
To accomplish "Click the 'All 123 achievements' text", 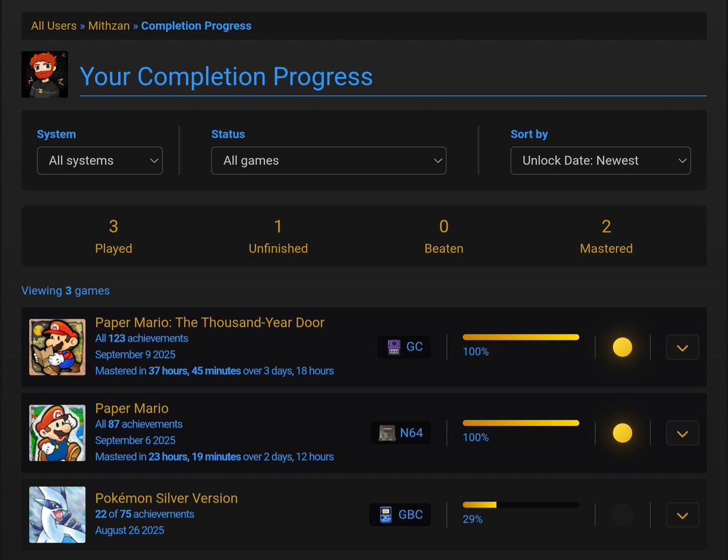I will [141, 339].
